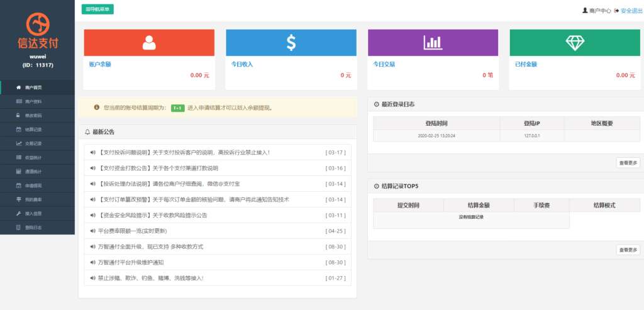This screenshot has height=310, width=644.
Task: Click the bell icon beside 最新公告
Action: pyautogui.click(x=87, y=132)
